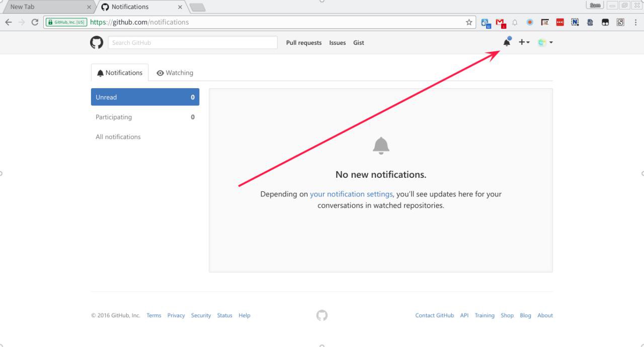The image size is (644, 347).
Task: Open the GitHub Octocat home logo
Action: click(97, 43)
